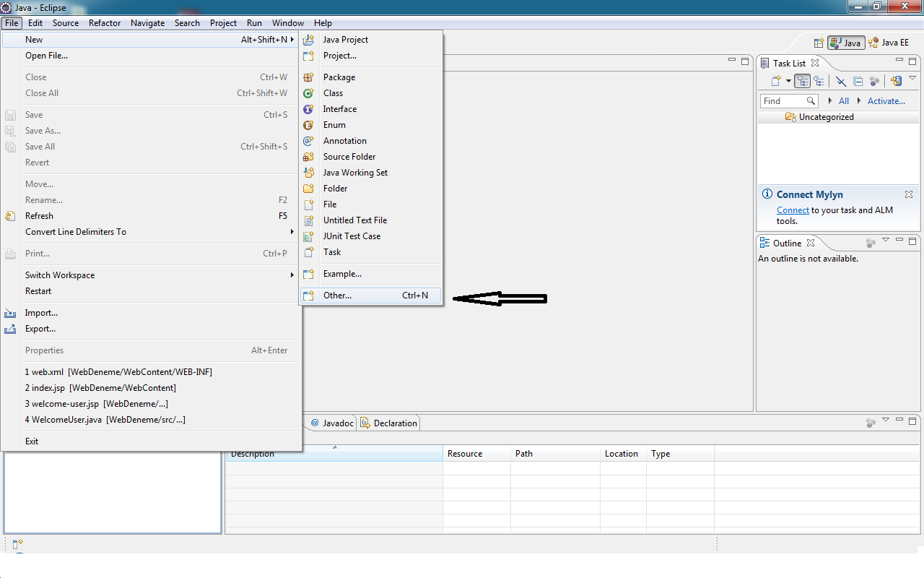
Task: Open the New Task dropdown arrow
Action: coord(788,82)
